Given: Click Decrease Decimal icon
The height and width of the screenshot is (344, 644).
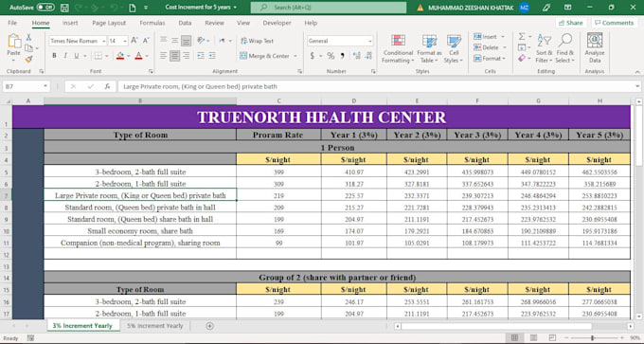Looking at the screenshot, I should tap(368, 56).
